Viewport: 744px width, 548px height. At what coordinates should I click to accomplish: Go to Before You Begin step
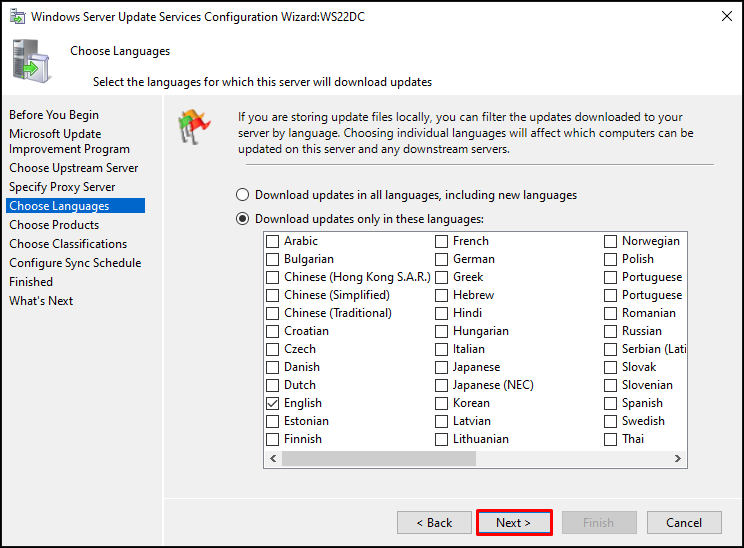tap(54, 115)
